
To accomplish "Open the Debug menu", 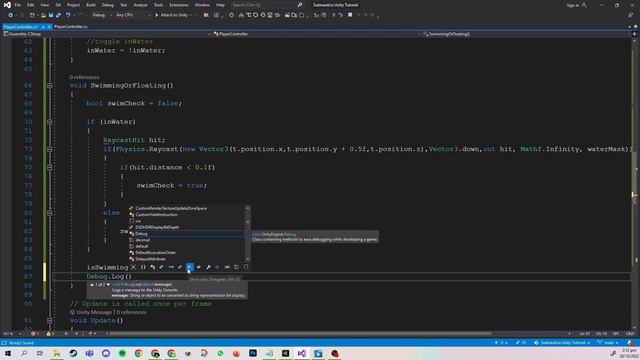I will tap(108, 5).
